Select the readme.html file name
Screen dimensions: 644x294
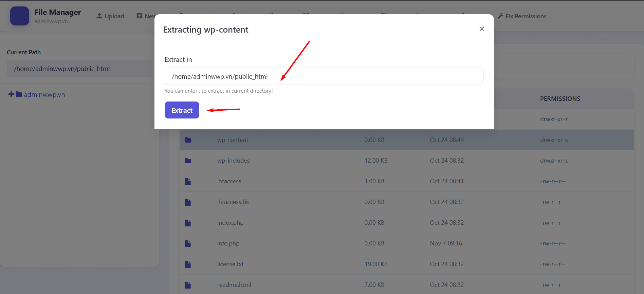pos(234,285)
